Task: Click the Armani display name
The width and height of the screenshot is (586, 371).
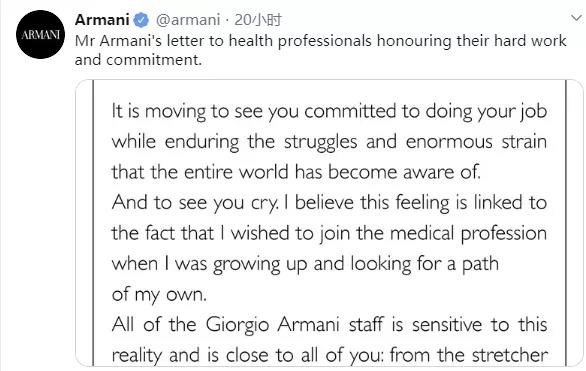Action: pos(102,19)
